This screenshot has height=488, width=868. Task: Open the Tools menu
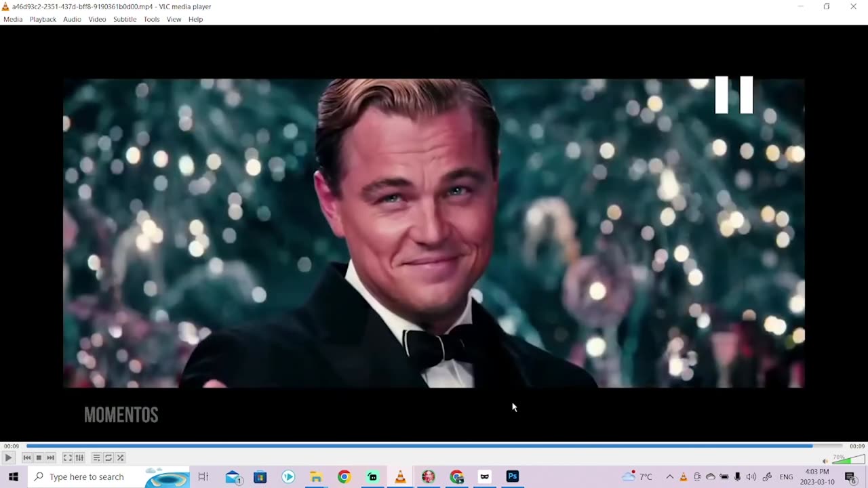152,19
